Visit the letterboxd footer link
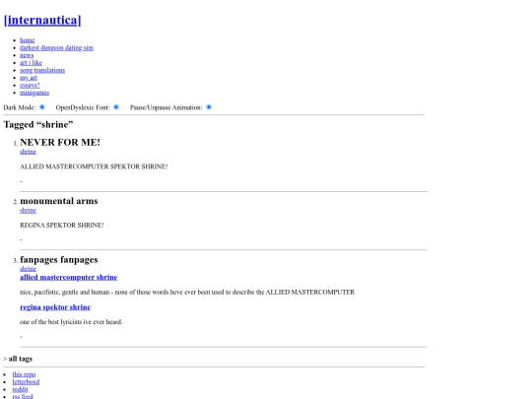Viewport: 532px width, 399px height. [x=26, y=381]
